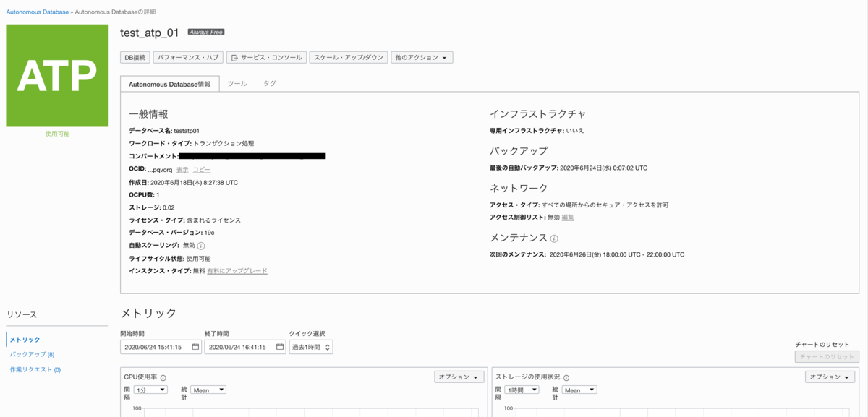Edit the access control list via 編集

point(568,217)
